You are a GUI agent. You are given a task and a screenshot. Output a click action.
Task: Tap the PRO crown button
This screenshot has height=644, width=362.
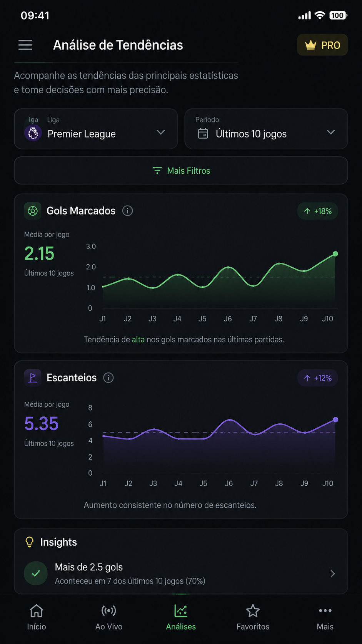click(x=322, y=45)
